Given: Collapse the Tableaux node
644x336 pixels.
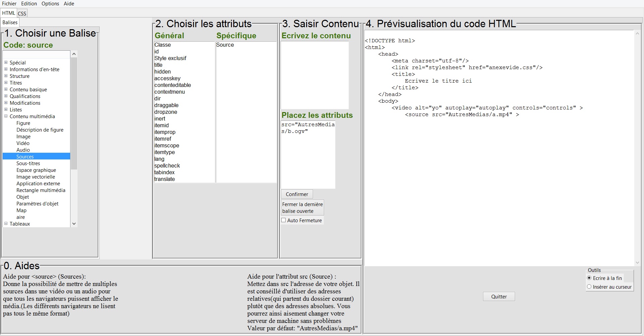Looking at the screenshot, I should 6,224.
